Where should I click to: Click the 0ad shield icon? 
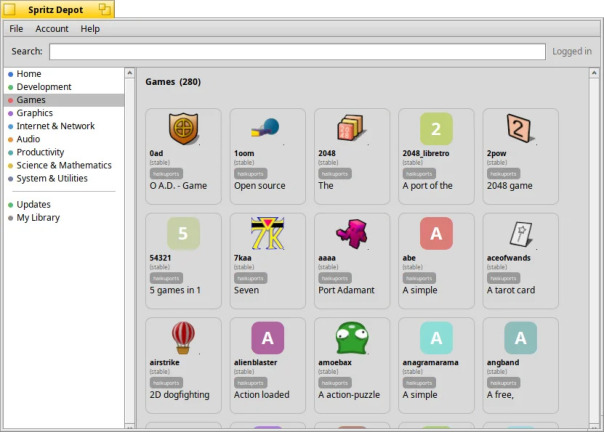(x=183, y=129)
